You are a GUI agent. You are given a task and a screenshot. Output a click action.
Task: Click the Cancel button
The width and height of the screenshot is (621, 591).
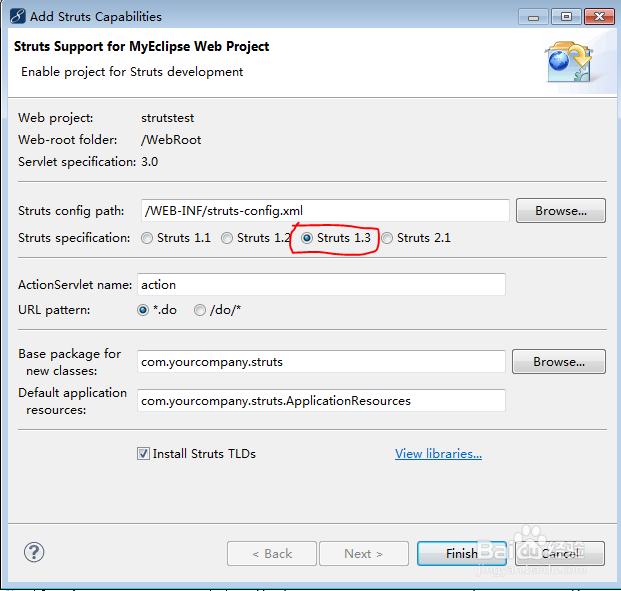pos(560,553)
